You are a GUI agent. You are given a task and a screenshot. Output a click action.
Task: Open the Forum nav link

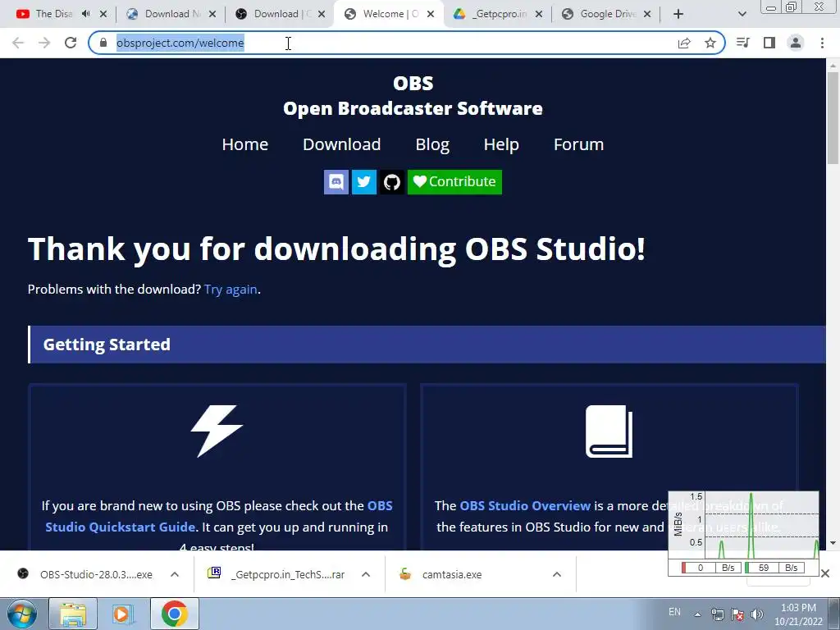point(578,144)
